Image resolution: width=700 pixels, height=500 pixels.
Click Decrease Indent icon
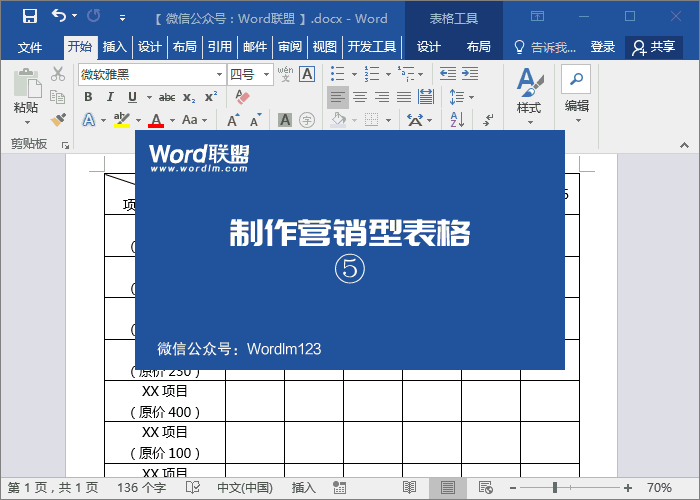tap(447, 74)
